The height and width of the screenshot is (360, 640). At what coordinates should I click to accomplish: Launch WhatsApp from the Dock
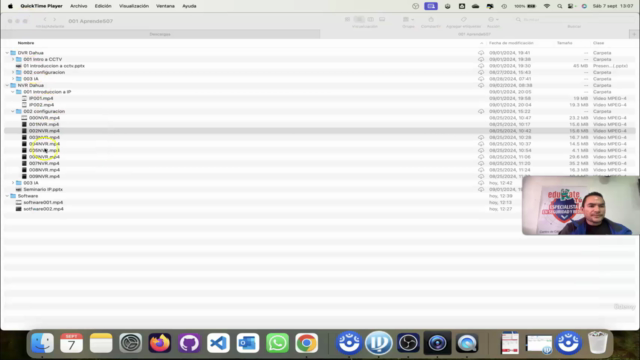point(277,343)
